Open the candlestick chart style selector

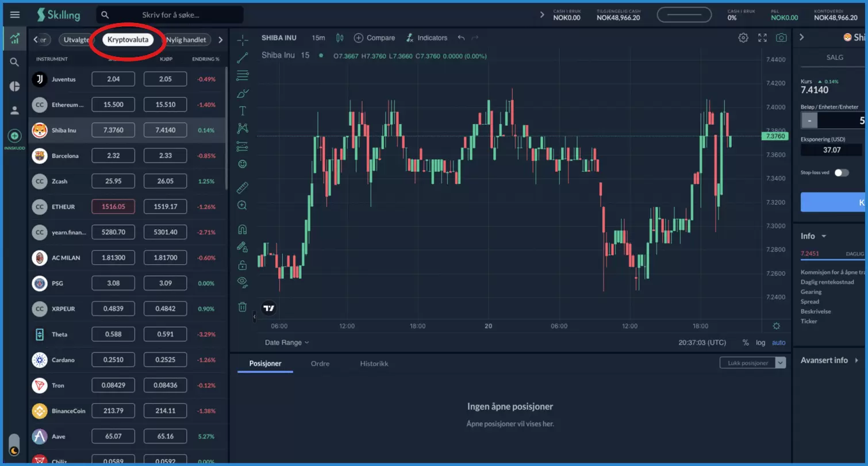point(340,38)
